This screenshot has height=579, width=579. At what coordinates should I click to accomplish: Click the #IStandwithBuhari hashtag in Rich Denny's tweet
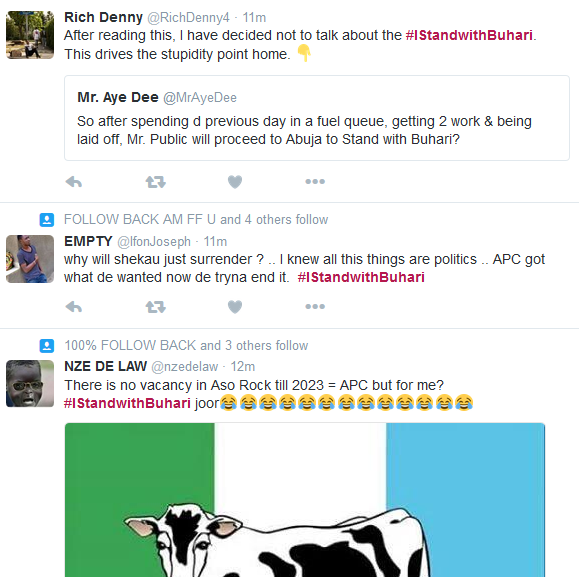pyautogui.click(x=469, y=35)
